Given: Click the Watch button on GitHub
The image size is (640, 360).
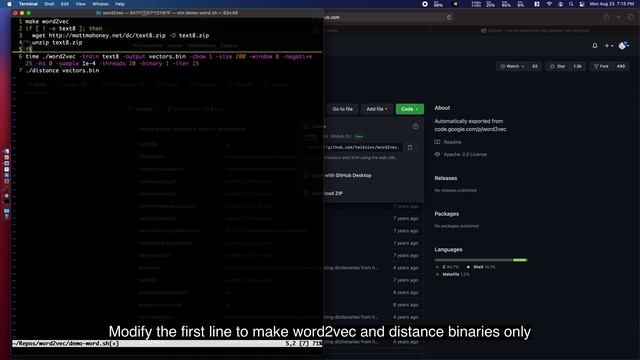Looking at the screenshot, I should point(512,66).
